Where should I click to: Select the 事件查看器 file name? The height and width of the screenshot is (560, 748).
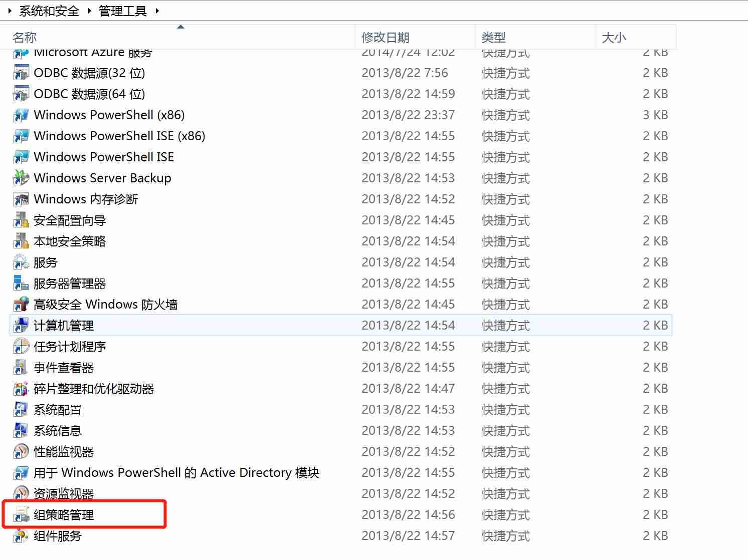click(x=64, y=368)
